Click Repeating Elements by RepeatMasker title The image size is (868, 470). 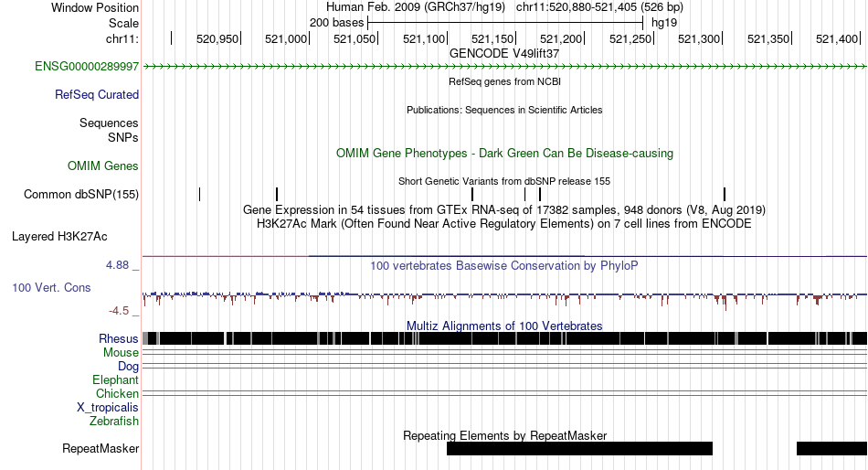(x=504, y=435)
